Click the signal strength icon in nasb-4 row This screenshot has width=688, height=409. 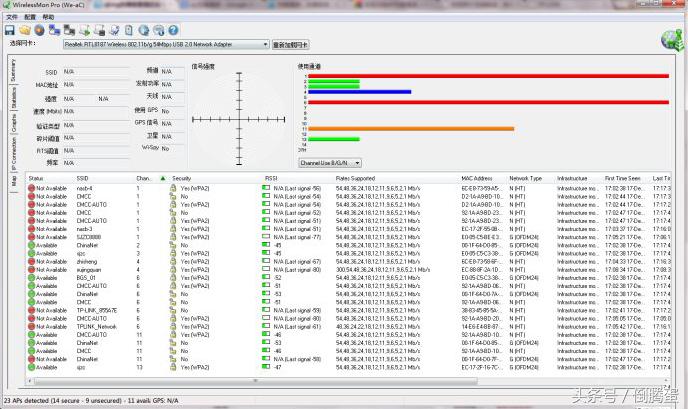(x=266, y=187)
